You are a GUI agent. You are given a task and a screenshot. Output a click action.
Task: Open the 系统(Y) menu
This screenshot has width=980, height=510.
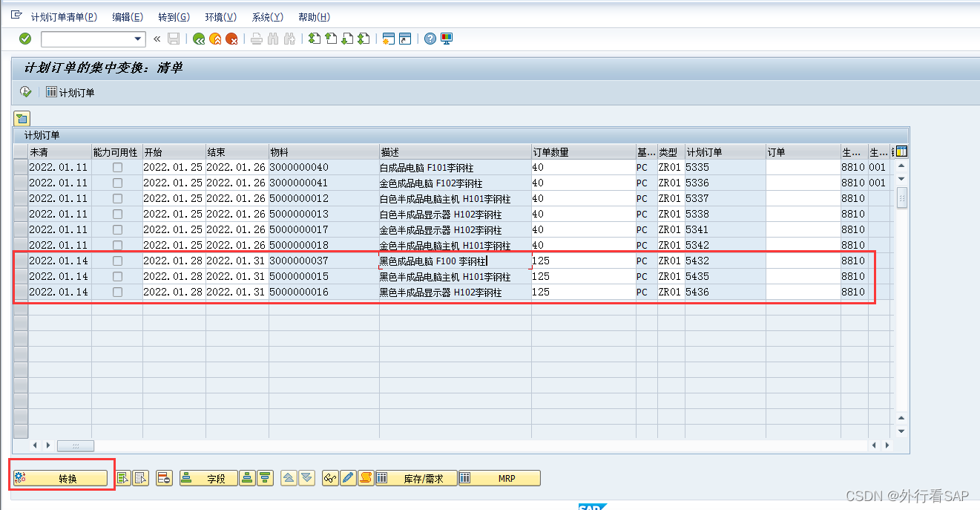tap(268, 17)
